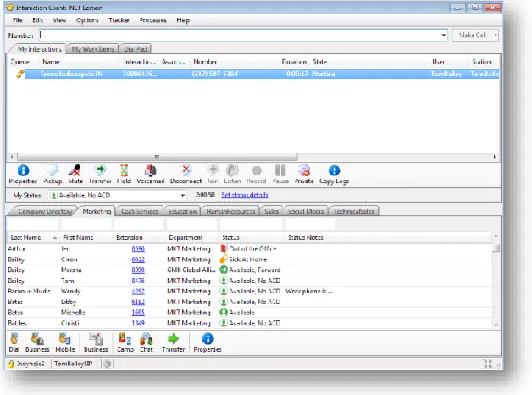Click extension 6182 for Libby Bates

tap(138, 302)
